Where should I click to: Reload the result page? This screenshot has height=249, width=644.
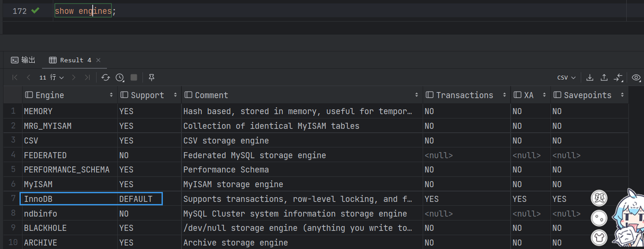106,77
